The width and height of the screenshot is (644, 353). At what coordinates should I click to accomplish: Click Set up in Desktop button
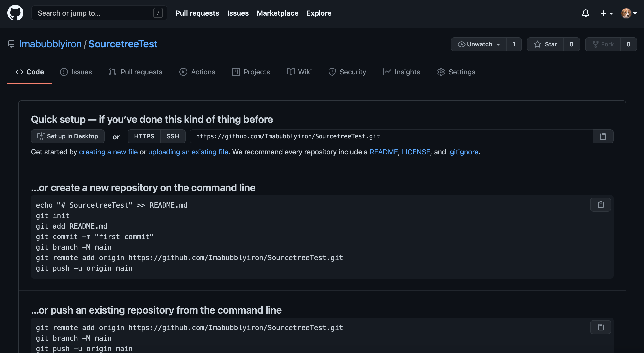click(68, 136)
